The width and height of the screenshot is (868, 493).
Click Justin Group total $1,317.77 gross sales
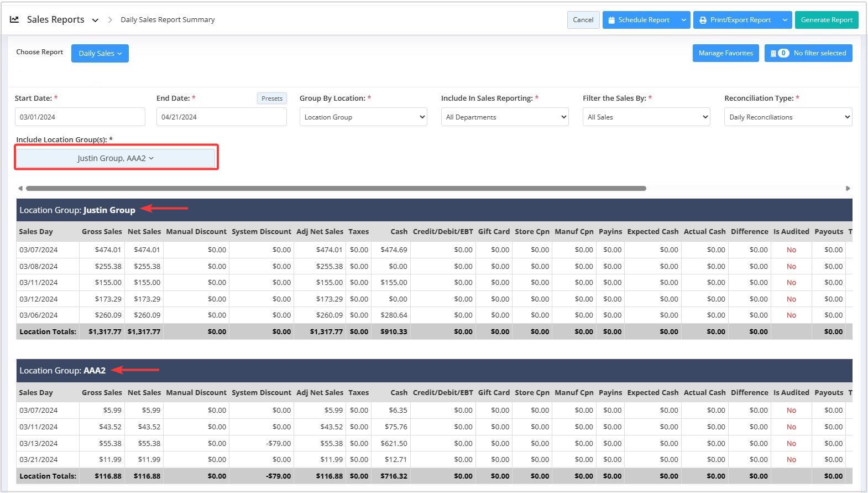click(105, 332)
